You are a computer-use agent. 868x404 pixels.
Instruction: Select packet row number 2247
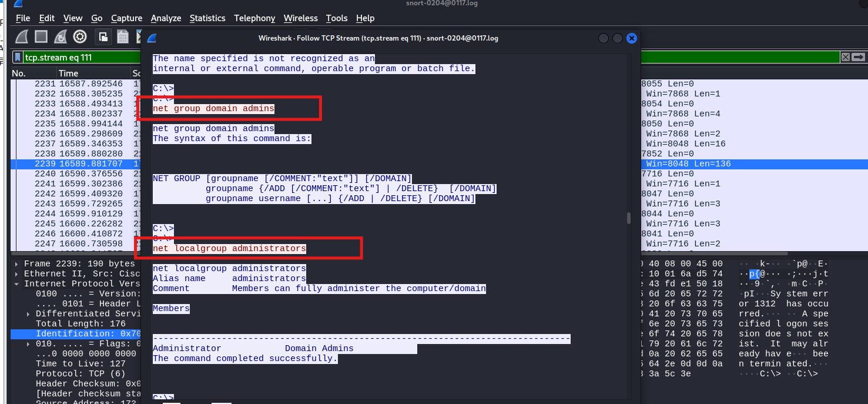tap(76, 244)
